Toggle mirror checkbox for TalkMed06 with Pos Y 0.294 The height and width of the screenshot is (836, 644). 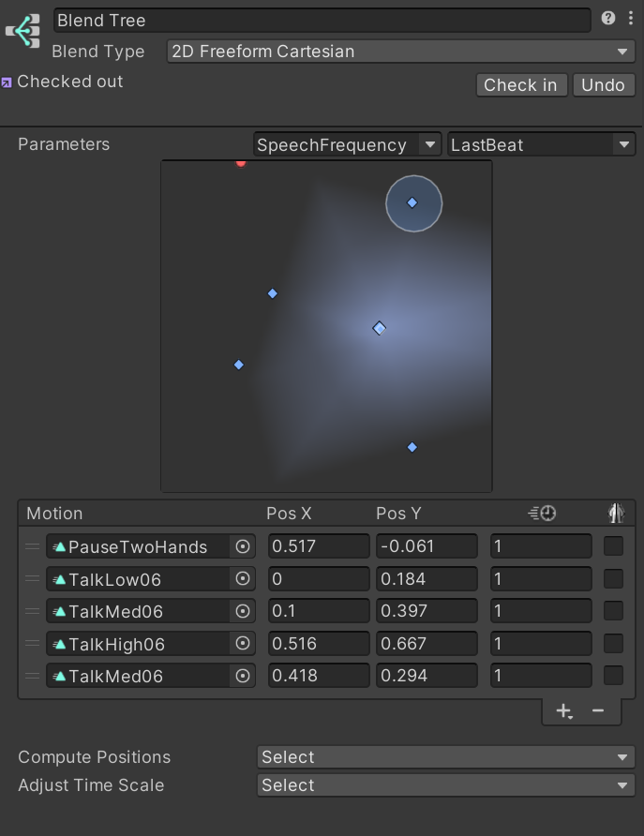click(x=613, y=676)
